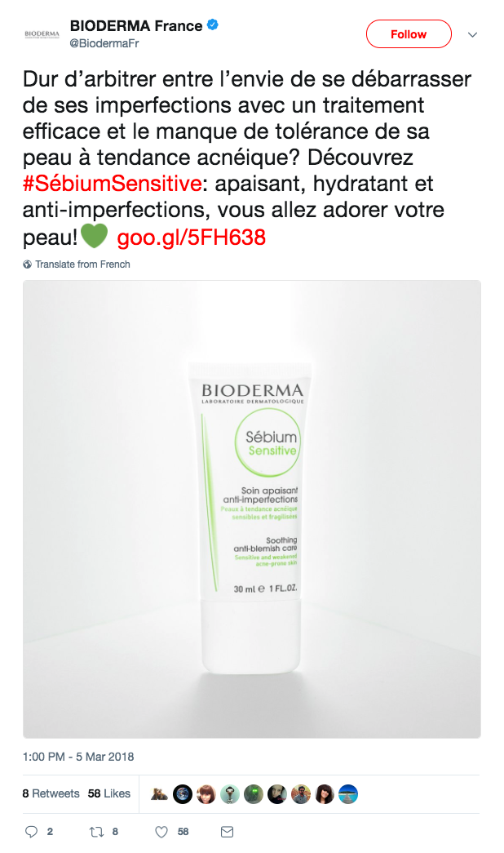
Task: Retweet using the retweet arrows icon
Action: tap(96, 831)
